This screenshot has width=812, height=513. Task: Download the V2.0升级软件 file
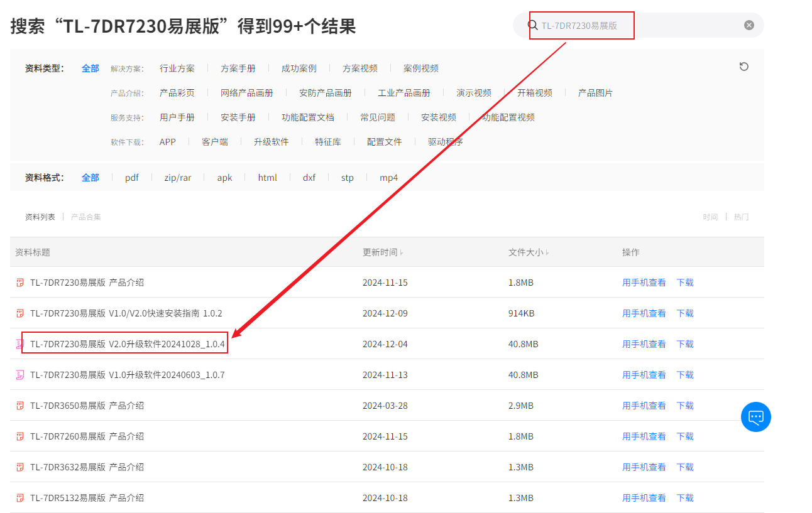[x=685, y=344]
